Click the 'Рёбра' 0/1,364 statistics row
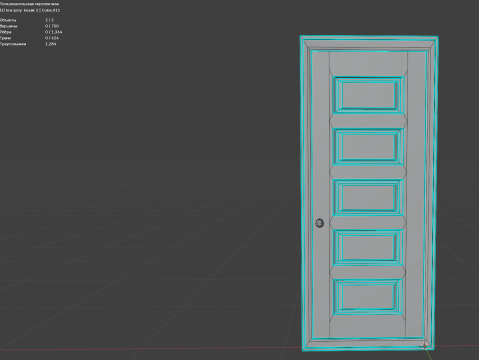The image size is (480, 360). (31, 32)
